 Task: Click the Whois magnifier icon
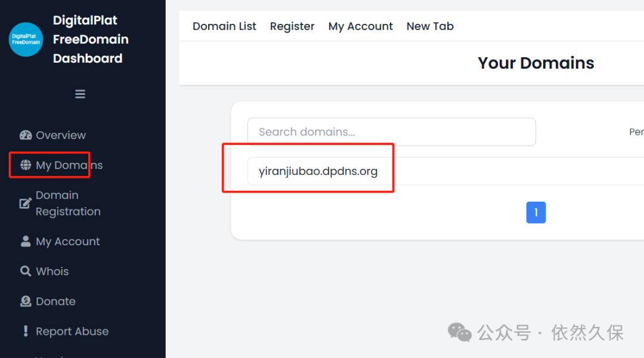pos(26,271)
